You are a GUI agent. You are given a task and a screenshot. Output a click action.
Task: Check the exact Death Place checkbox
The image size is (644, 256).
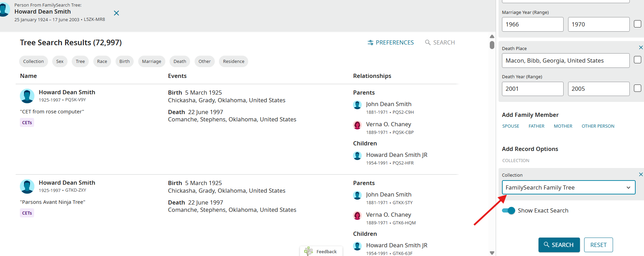click(x=637, y=60)
